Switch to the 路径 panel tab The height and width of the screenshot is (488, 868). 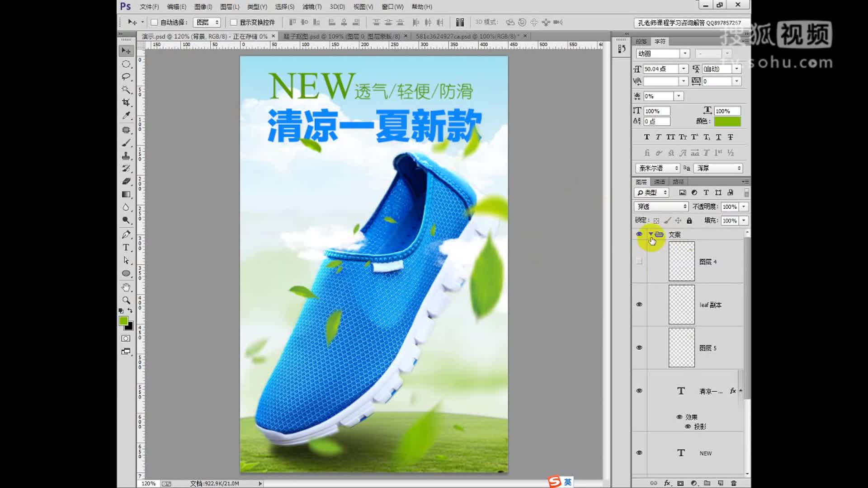[678, 182]
